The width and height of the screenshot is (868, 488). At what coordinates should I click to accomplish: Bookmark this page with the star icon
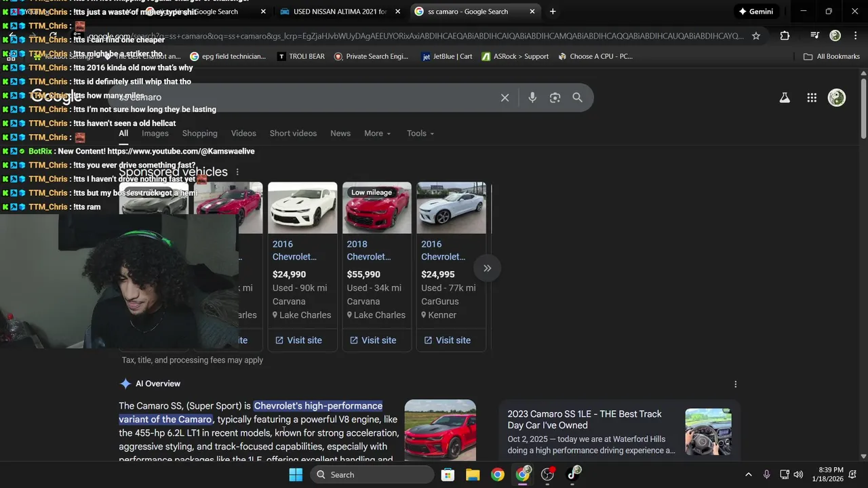(x=756, y=36)
